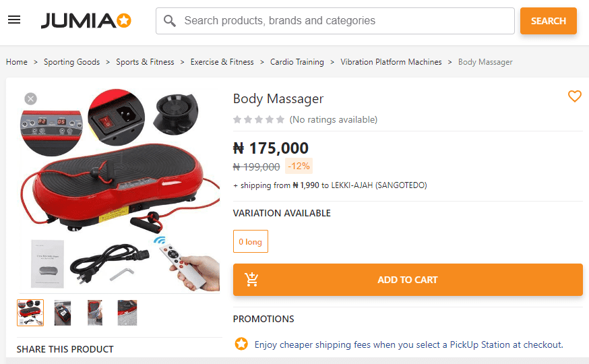View the fourth product thumbnail
Viewport: 589px width, 364px height.
(127, 313)
